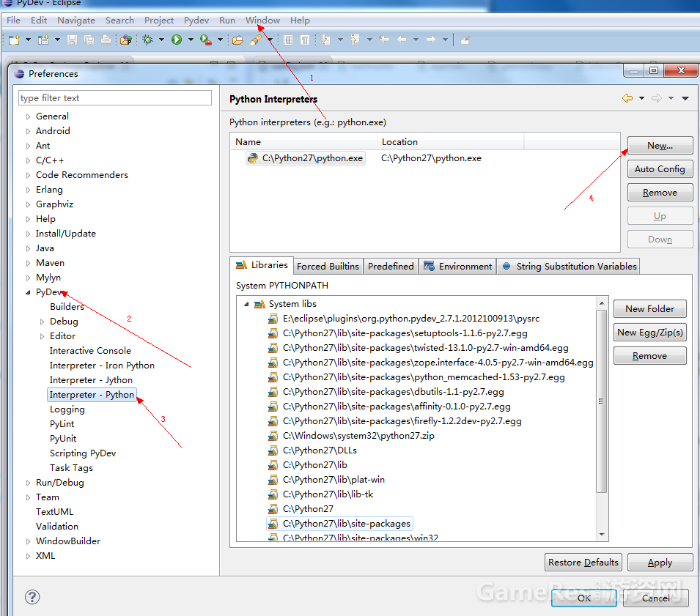The height and width of the screenshot is (616, 700).
Task: Expand the Android preferences node
Action: (x=28, y=131)
